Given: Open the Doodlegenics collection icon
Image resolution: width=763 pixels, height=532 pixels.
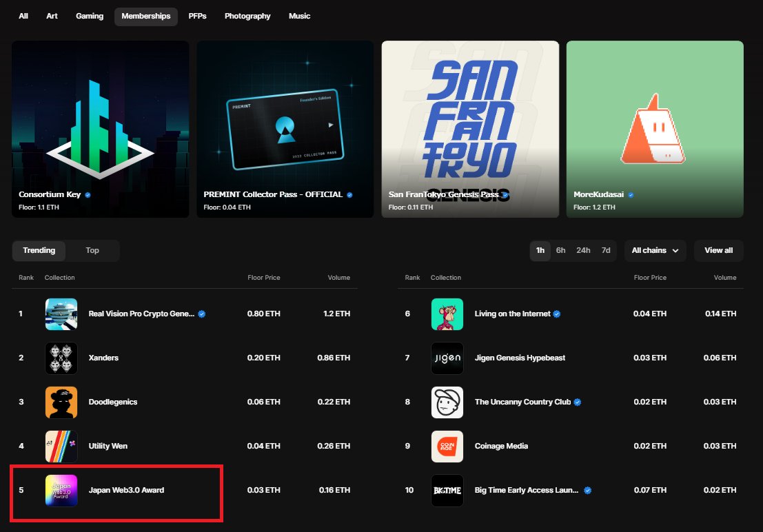Looking at the screenshot, I should pyautogui.click(x=61, y=402).
